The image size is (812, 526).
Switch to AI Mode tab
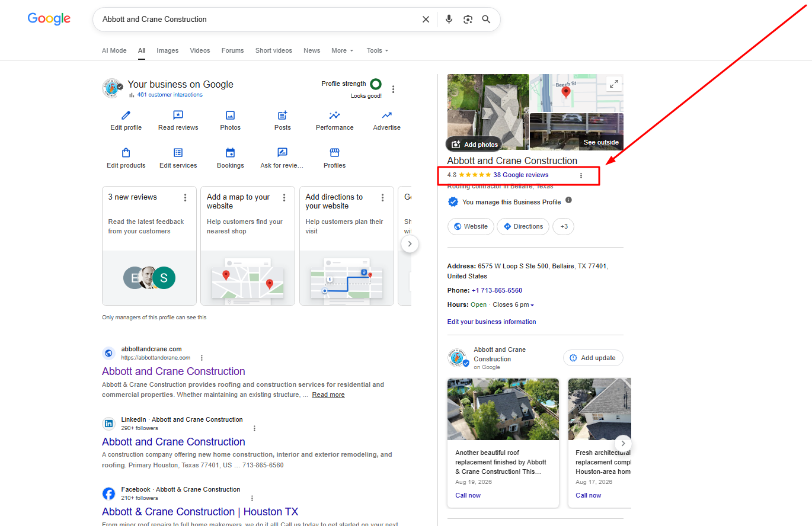[x=114, y=50]
